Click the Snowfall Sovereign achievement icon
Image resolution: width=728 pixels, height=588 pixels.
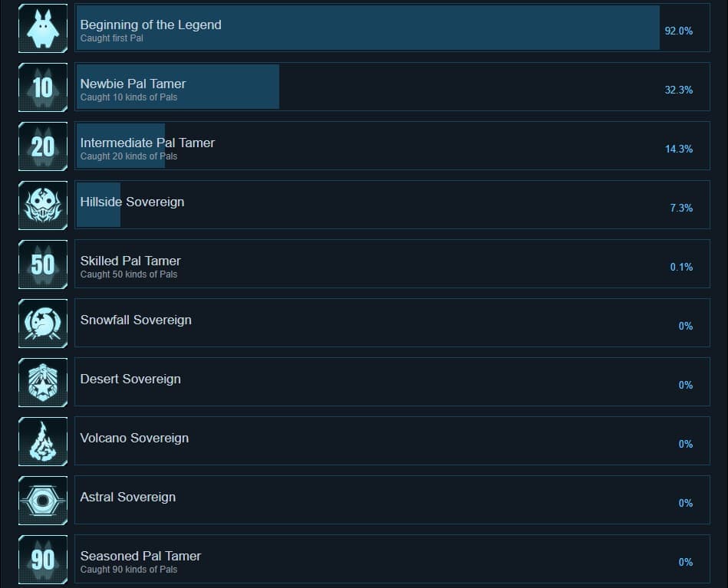pos(43,324)
